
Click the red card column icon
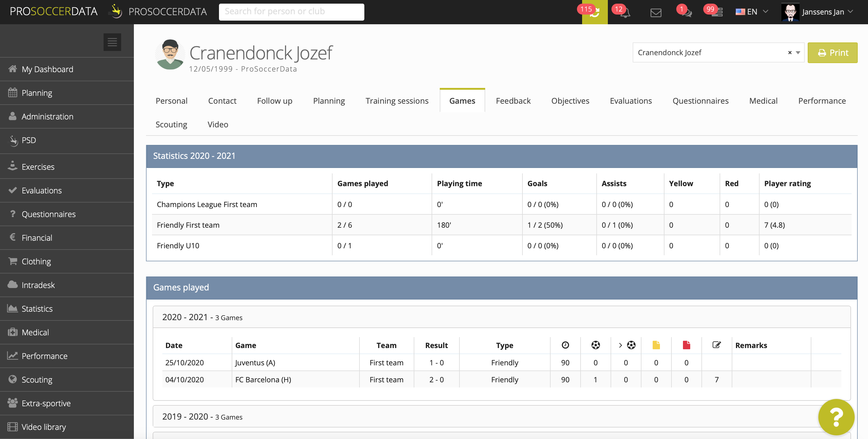[x=686, y=345]
